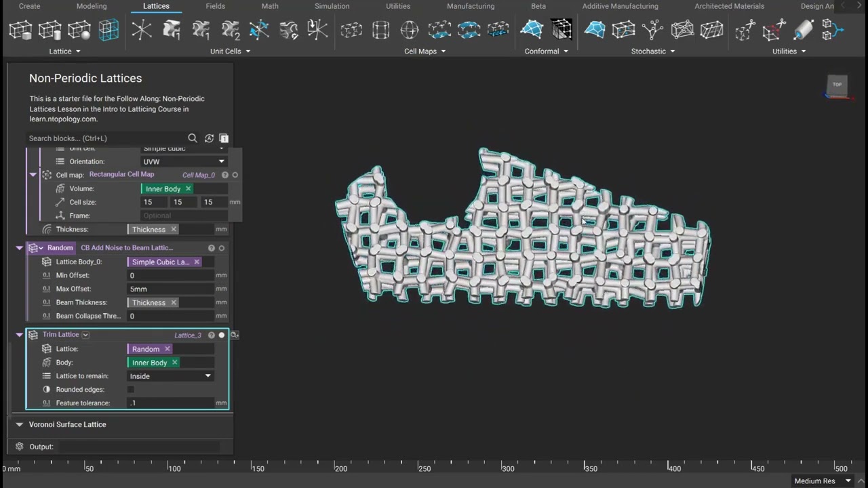
Task: Select the cylindrical cell map icon
Action: pos(380,30)
